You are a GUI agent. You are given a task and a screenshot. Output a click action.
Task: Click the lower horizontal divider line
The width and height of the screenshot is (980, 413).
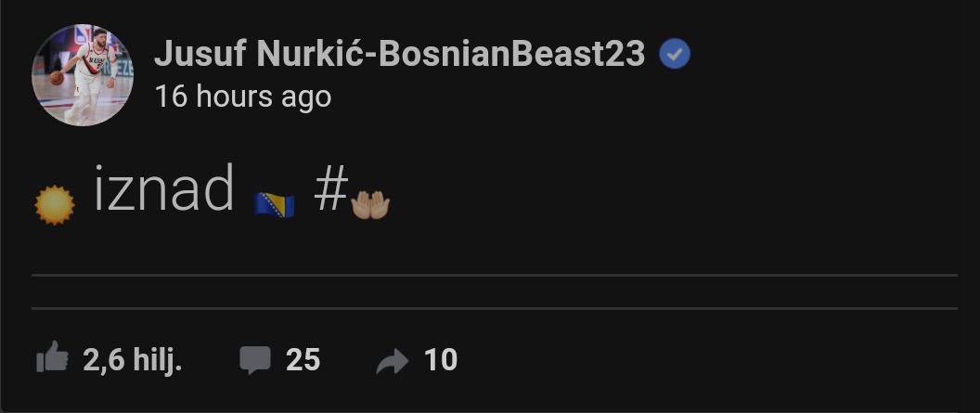click(x=494, y=308)
